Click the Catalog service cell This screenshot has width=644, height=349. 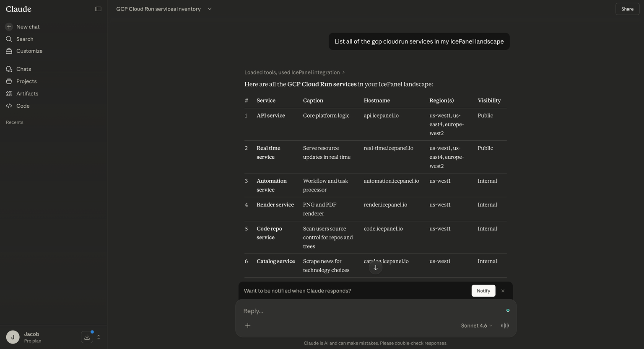[275, 261]
